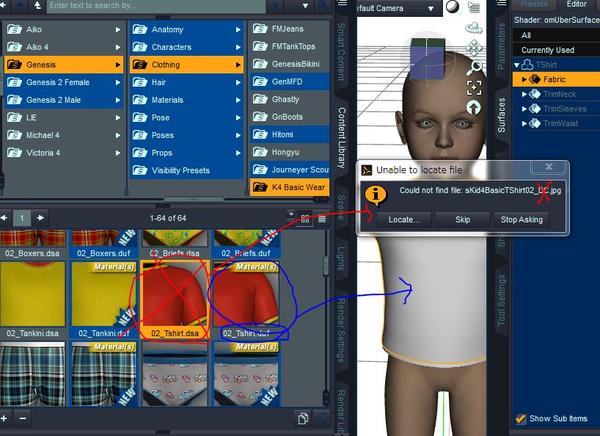Close the Unable to locate file dialog
This screenshot has height=436, width=600.
549,167
